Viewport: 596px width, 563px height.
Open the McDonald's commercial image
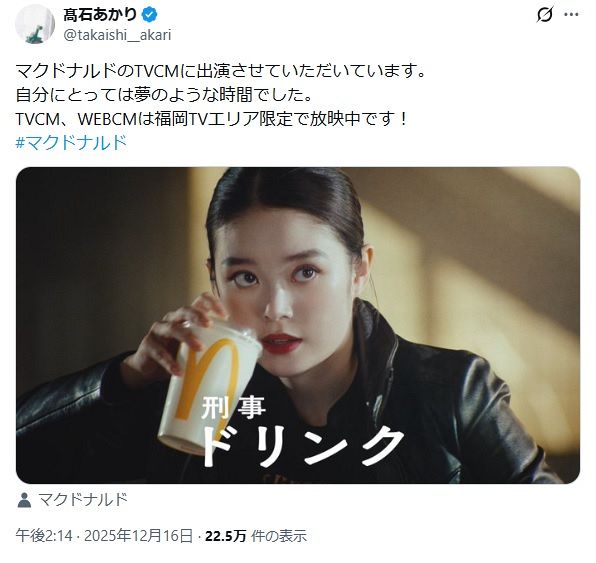(x=298, y=325)
